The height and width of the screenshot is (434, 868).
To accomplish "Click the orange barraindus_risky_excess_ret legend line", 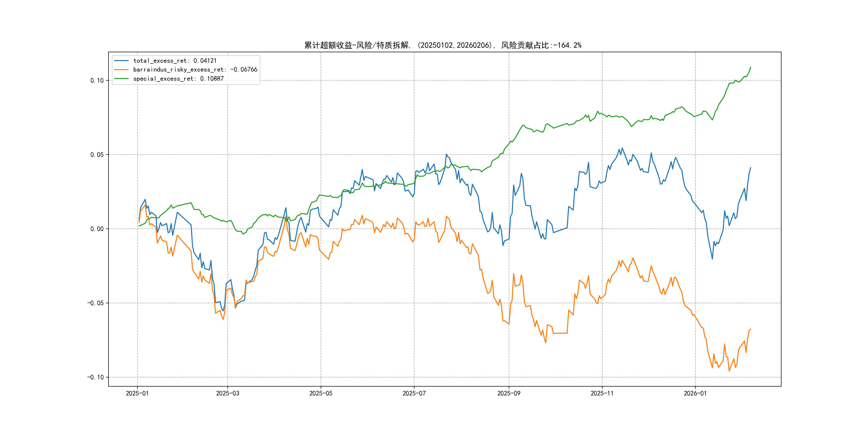I will point(121,69).
